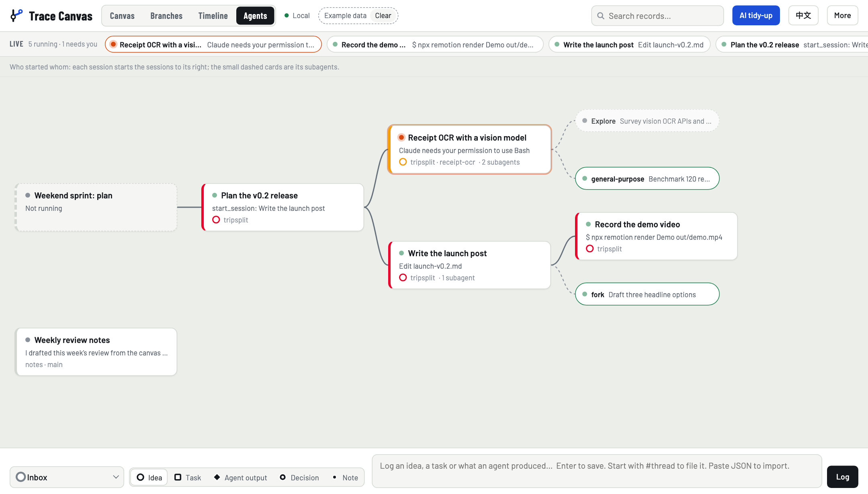This screenshot has width=868, height=494.
Task: Select the Decision record type
Action: pos(299,477)
